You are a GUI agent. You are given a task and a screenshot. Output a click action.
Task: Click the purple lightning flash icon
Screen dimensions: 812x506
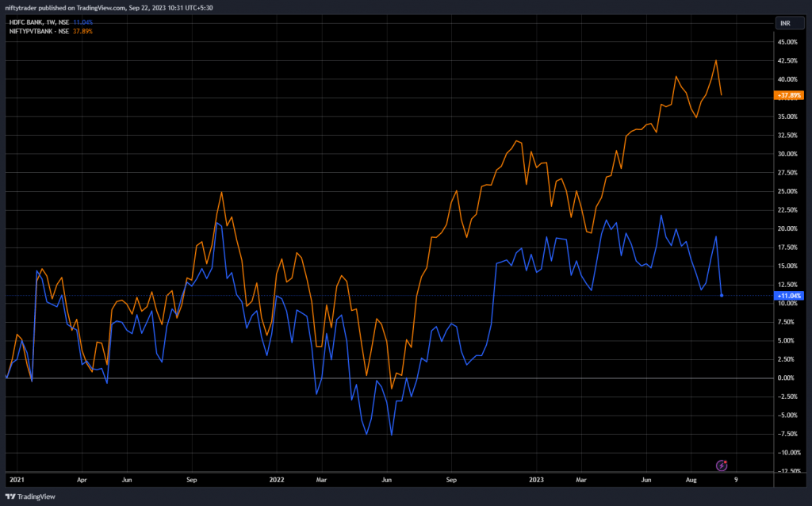(722, 466)
